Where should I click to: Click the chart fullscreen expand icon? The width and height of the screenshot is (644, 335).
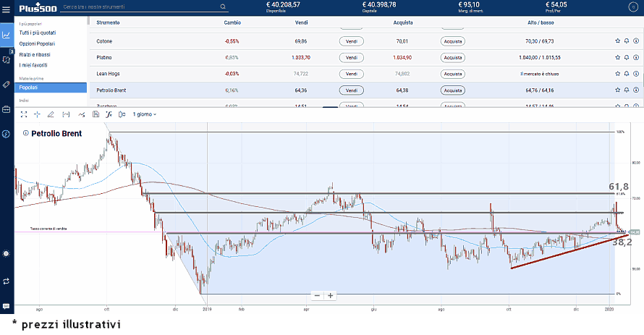click(23, 114)
